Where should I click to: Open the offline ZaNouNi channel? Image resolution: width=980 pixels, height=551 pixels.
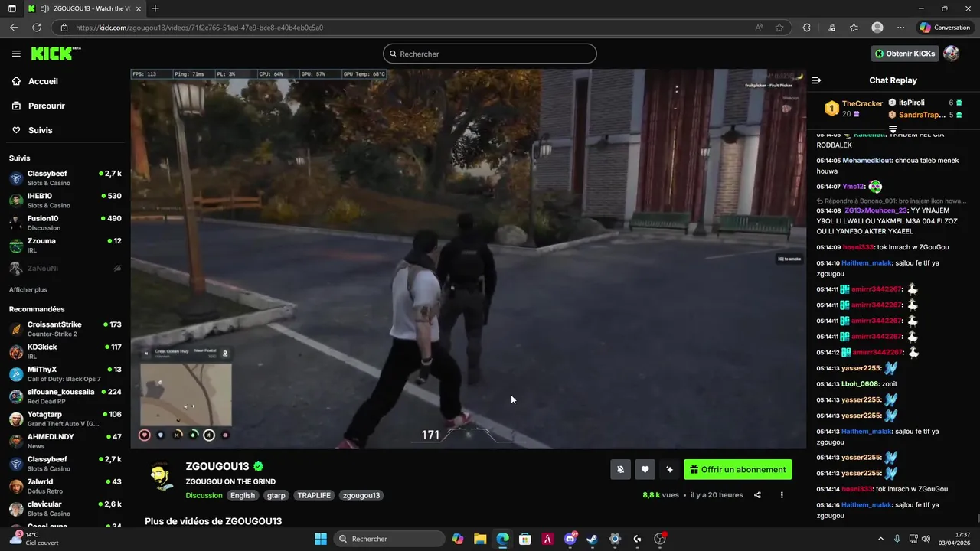pos(65,269)
